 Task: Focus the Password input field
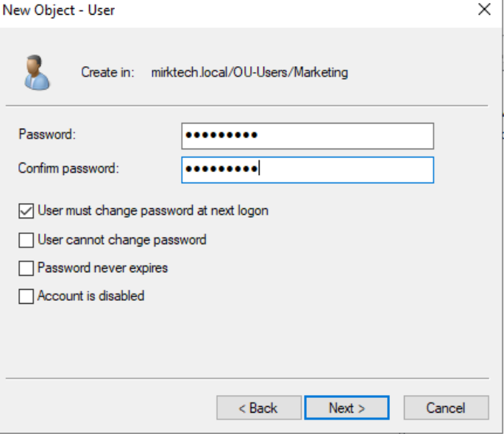(x=308, y=135)
